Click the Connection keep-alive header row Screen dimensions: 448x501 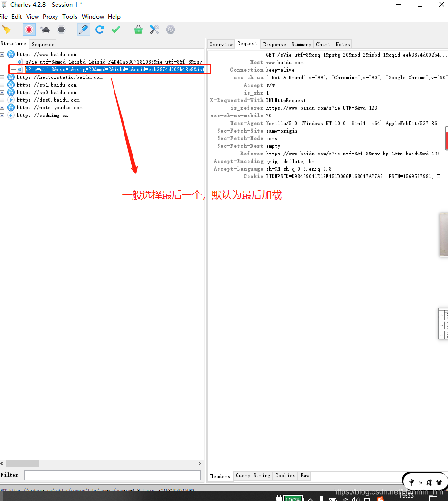pyautogui.click(x=262, y=70)
